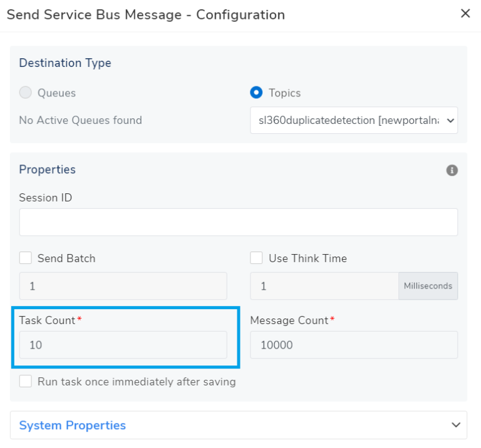Close the Configuration dialog
The image size is (481, 448).
pos(465,14)
